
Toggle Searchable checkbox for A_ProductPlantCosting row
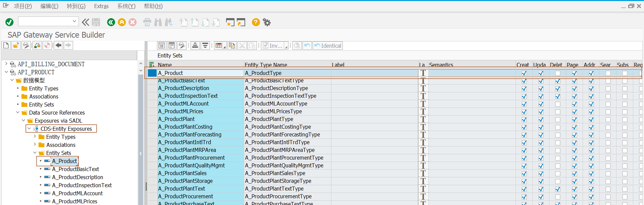click(x=608, y=127)
